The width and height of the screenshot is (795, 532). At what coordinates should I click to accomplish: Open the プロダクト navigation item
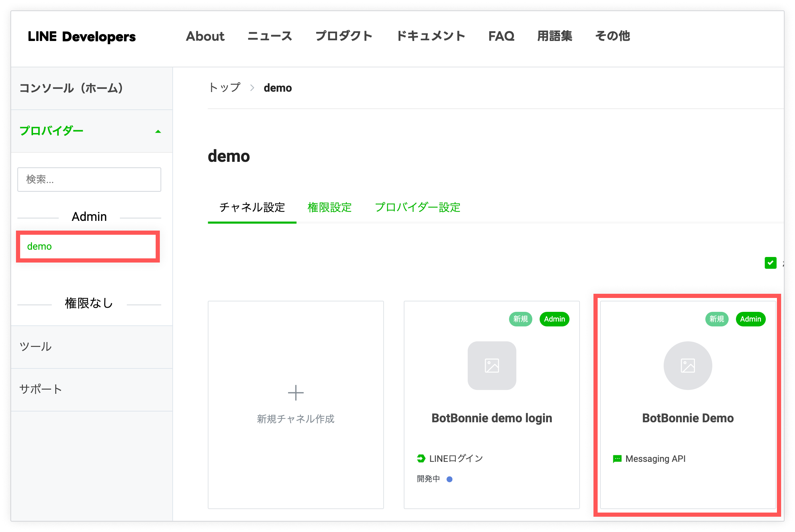pos(344,36)
